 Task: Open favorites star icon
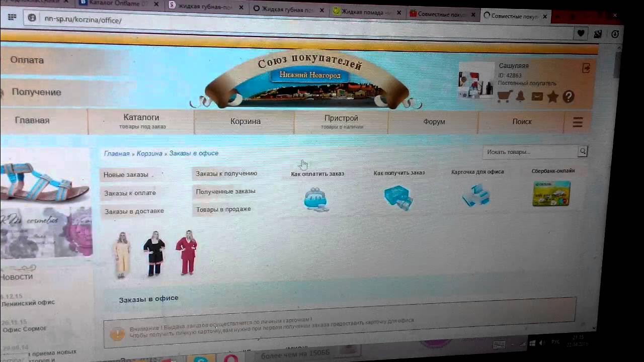coord(553,97)
